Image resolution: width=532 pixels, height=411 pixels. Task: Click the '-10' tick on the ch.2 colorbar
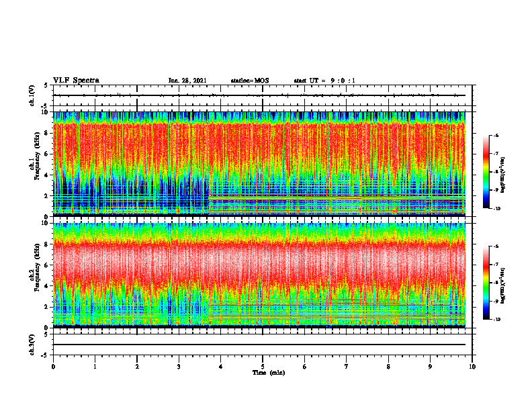click(x=497, y=320)
